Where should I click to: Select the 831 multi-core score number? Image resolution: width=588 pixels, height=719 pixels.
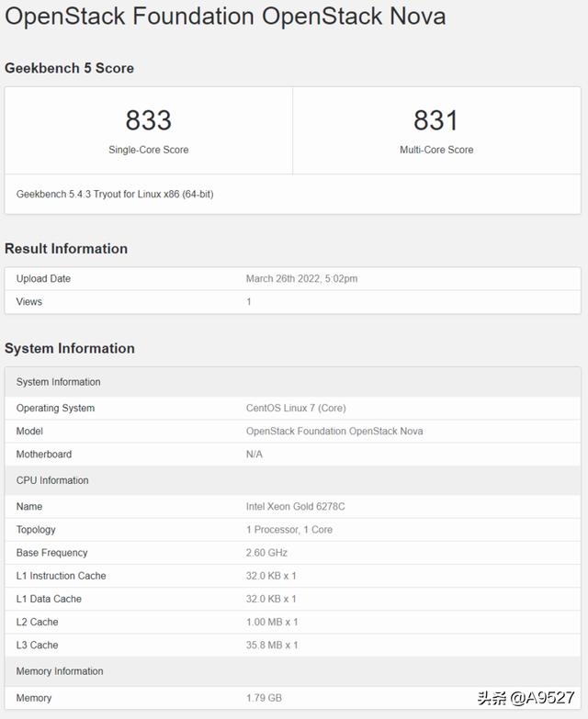pyautogui.click(x=435, y=120)
